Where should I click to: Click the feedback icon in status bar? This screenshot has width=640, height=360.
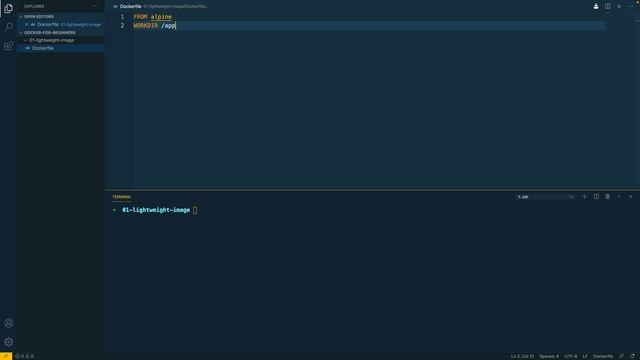point(621,356)
